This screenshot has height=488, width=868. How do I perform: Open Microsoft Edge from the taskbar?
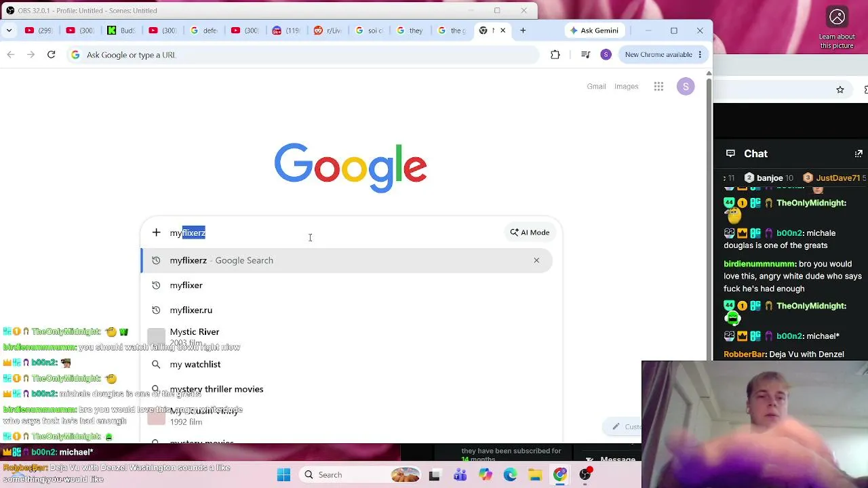tap(510, 475)
